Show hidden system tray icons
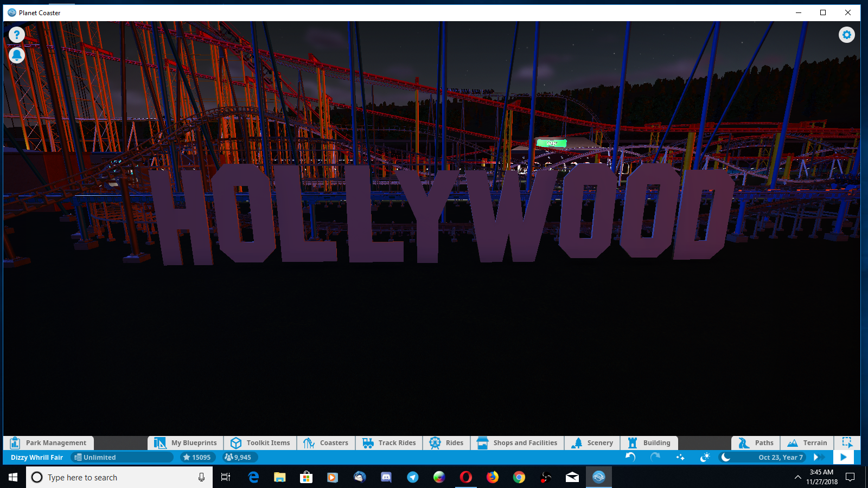The width and height of the screenshot is (868, 488). coord(797,477)
